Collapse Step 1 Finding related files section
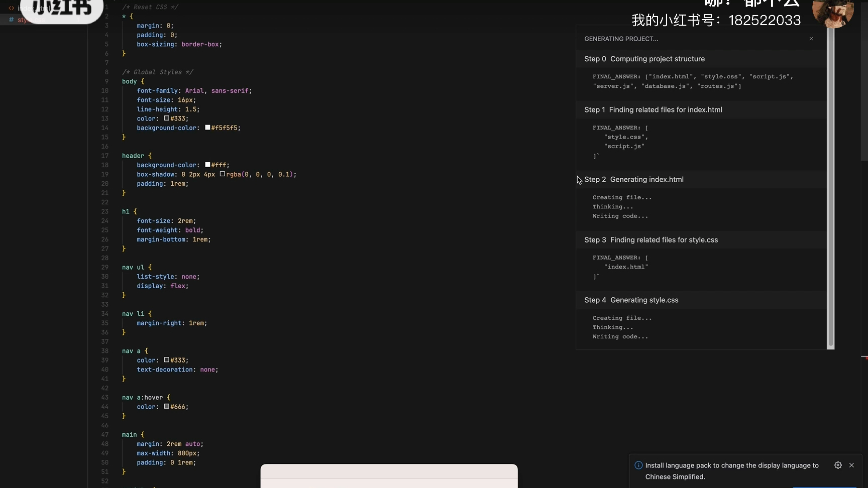868x488 pixels. (653, 109)
